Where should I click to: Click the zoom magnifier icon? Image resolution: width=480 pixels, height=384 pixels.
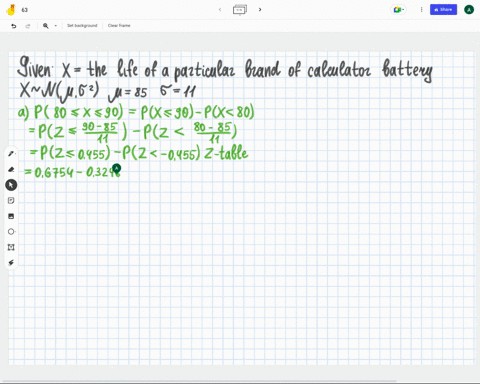point(46,26)
